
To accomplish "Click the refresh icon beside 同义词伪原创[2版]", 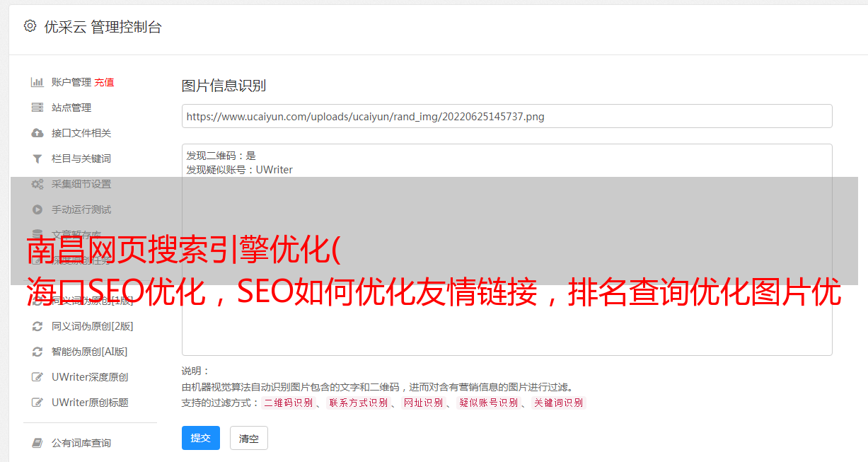I will coord(37,326).
